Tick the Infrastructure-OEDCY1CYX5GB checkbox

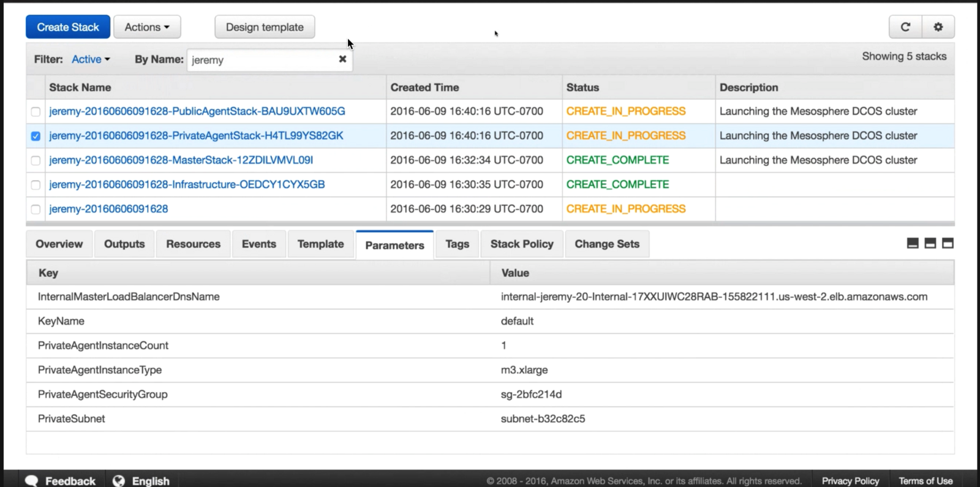click(x=36, y=185)
